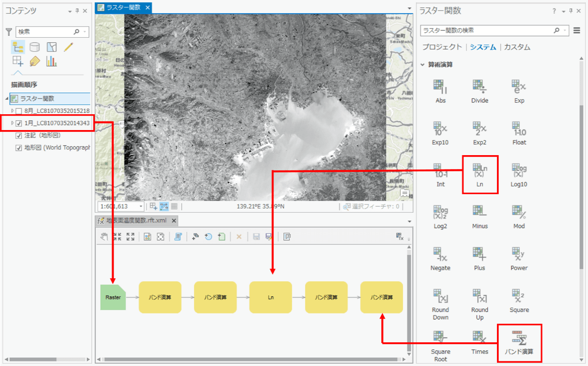The image size is (588, 366).
Task: Pick the Log10 function icon
Action: click(x=519, y=171)
